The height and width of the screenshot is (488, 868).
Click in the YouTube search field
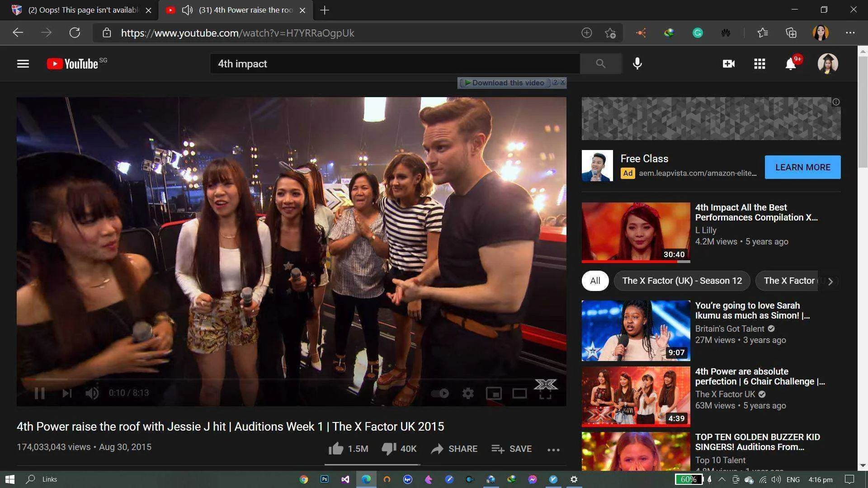coord(395,64)
